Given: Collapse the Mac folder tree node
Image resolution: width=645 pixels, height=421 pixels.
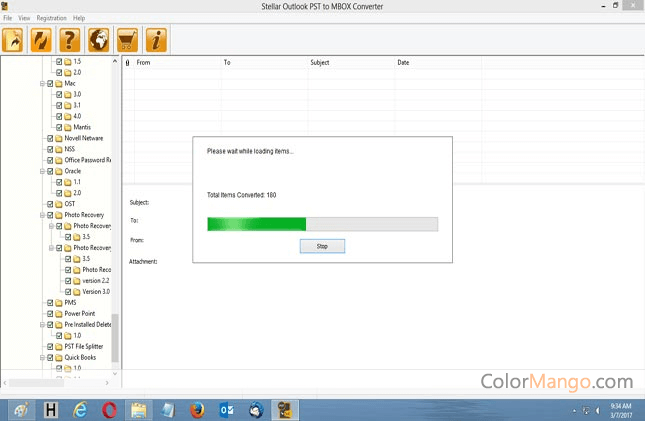Looking at the screenshot, I should click(42, 83).
